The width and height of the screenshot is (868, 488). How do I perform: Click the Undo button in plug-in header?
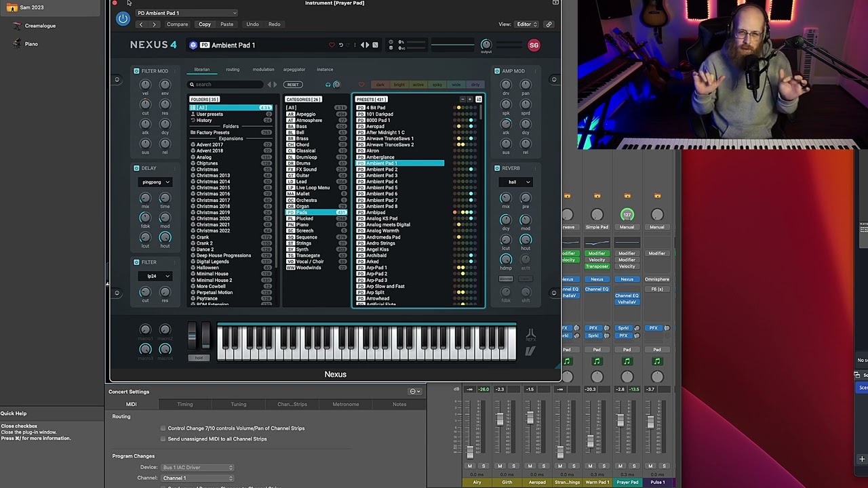(x=252, y=24)
